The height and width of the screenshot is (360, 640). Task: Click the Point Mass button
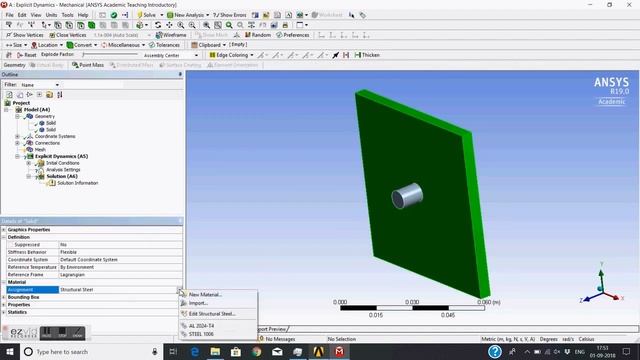click(x=88, y=65)
